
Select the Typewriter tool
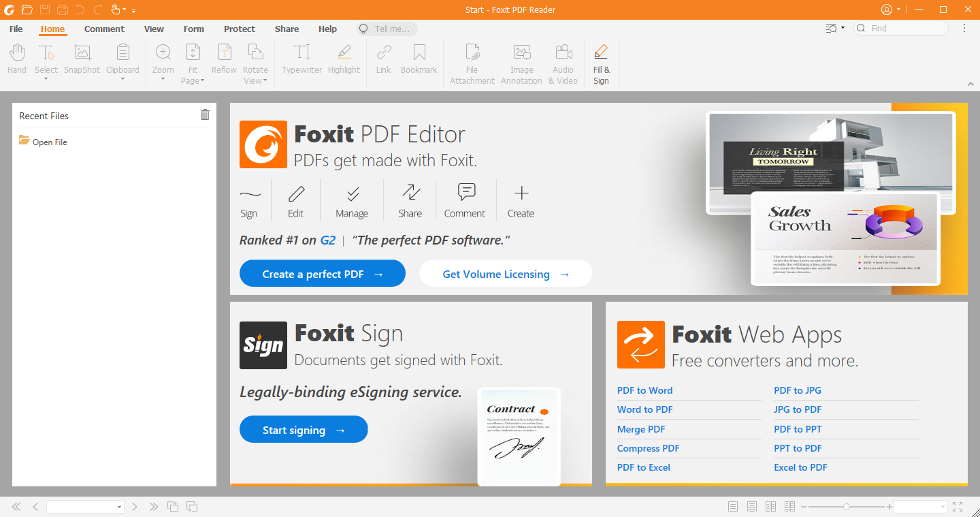pos(301,59)
